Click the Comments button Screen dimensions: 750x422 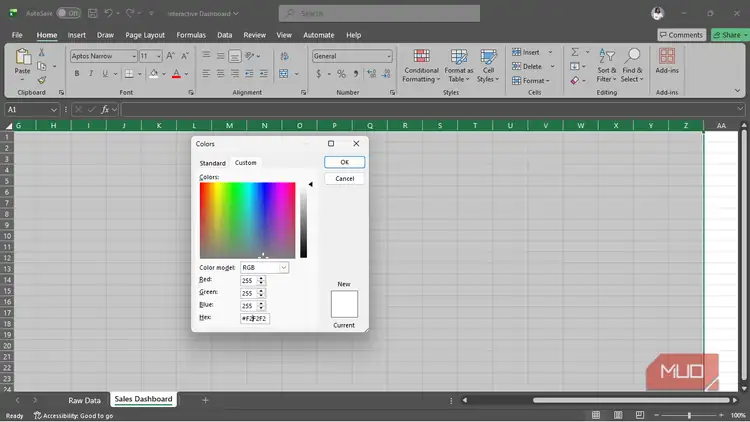click(x=681, y=35)
